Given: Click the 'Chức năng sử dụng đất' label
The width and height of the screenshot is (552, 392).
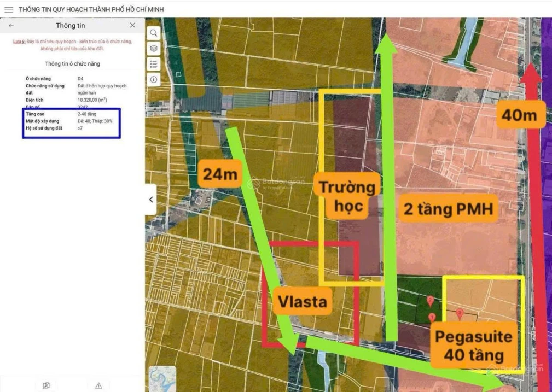Looking at the screenshot, I should (x=45, y=89).
